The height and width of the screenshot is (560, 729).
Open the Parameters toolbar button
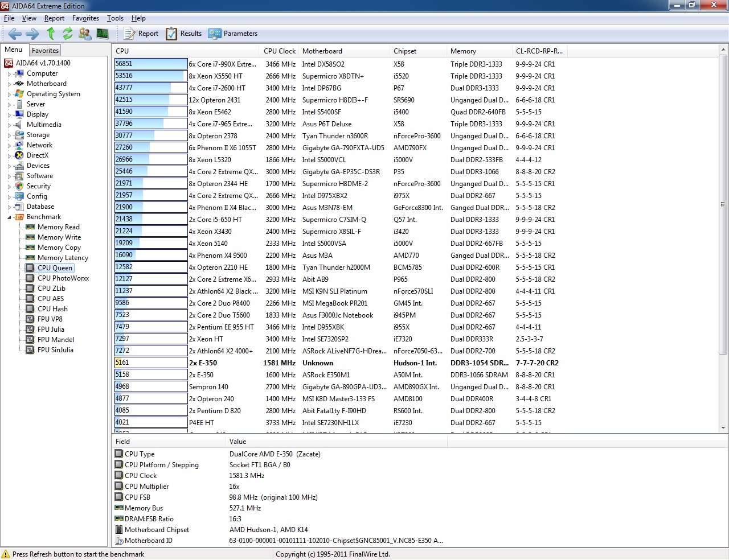tap(233, 34)
